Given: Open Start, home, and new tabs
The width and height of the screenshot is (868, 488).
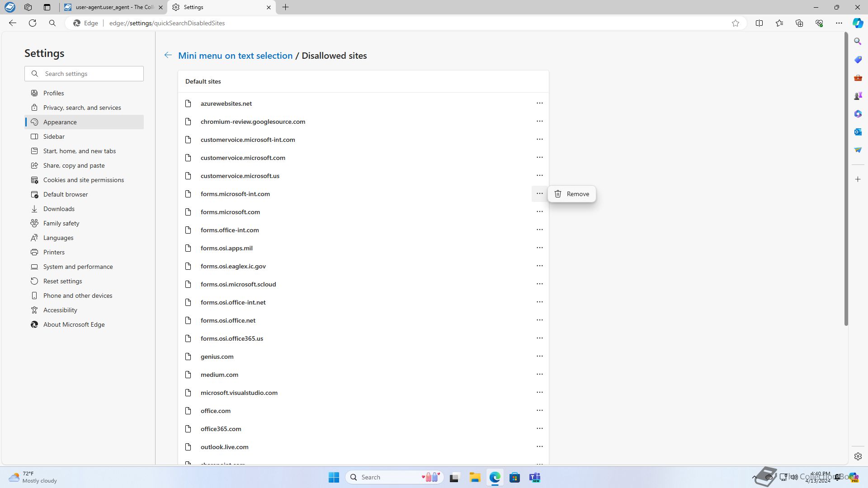Looking at the screenshot, I should click(84, 151).
